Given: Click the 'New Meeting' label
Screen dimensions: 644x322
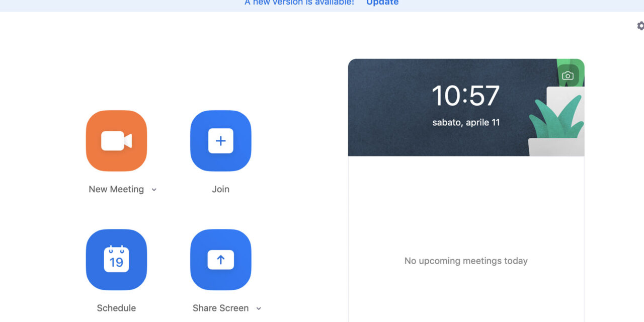Looking at the screenshot, I should (x=116, y=189).
